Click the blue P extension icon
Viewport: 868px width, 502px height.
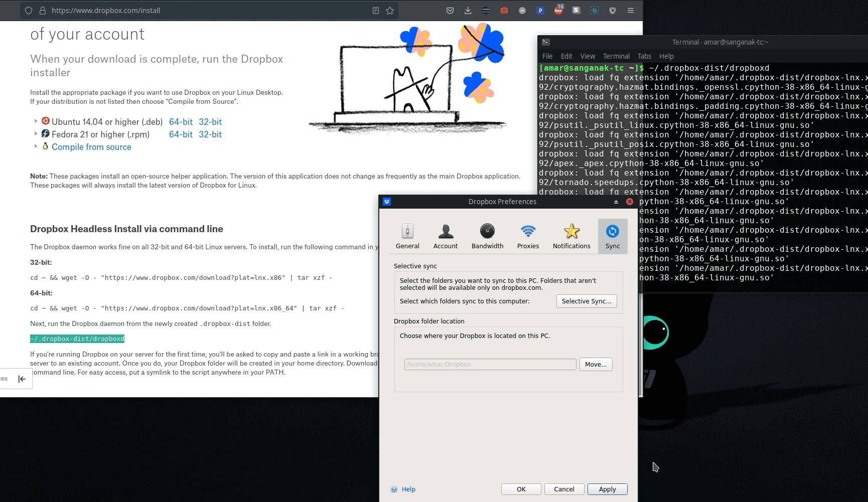(x=540, y=11)
